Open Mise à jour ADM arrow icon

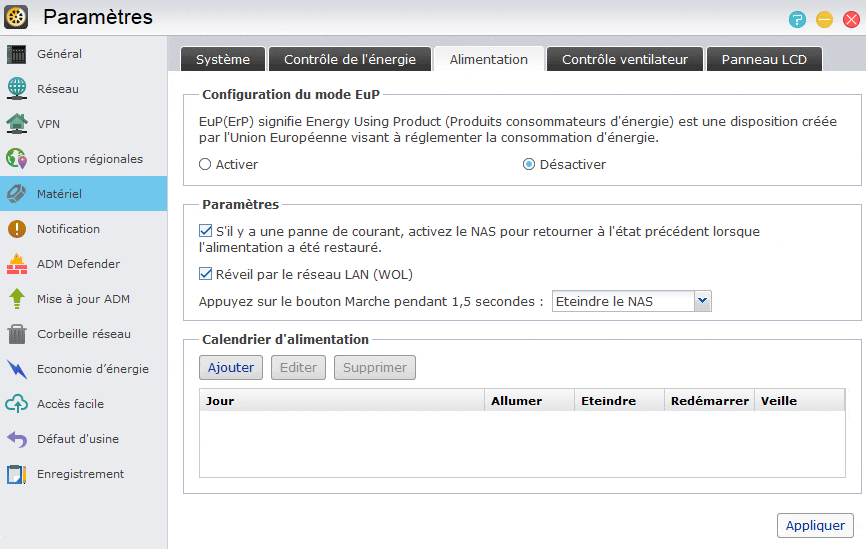tap(17, 299)
